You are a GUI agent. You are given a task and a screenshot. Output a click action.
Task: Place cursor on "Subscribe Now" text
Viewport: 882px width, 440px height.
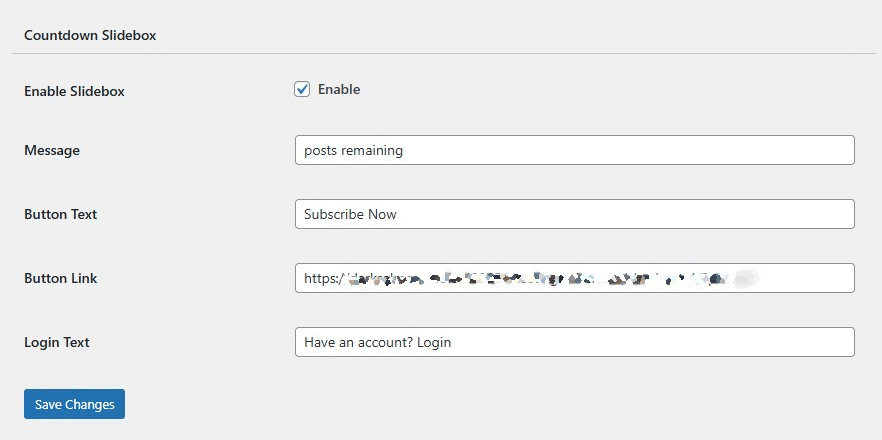click(x=350, y=215)
